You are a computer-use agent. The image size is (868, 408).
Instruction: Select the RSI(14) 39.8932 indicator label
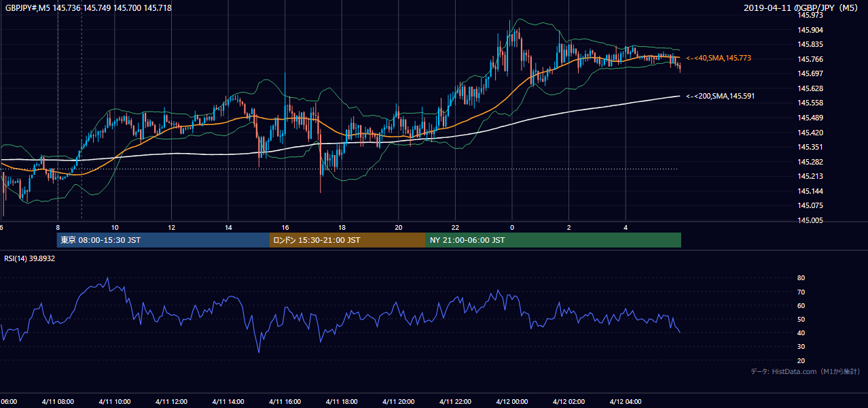point(30,258)
